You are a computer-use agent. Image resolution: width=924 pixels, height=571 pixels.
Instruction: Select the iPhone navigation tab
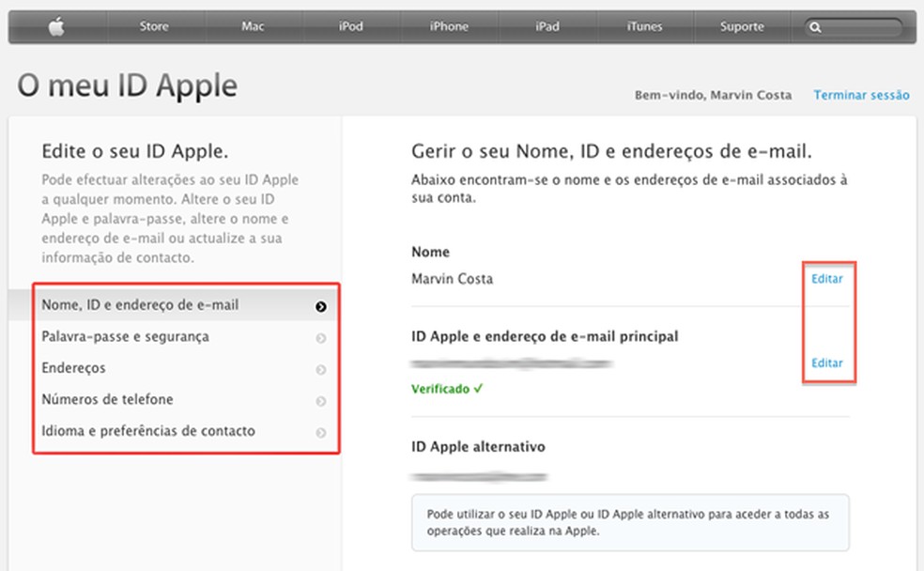(x=449, y=26)
